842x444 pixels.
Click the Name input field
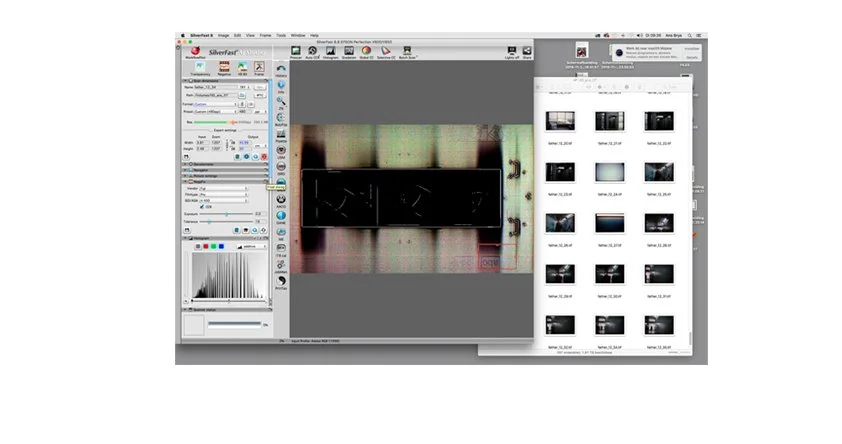coord(216,87)
